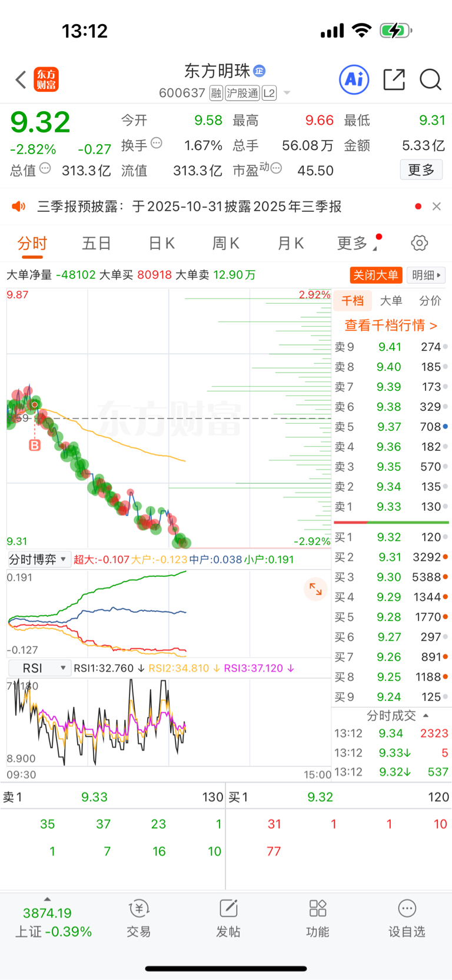The image size is (452, 980).
Task: Open the 东方财富 logo icon
Action: click(46, 79)
